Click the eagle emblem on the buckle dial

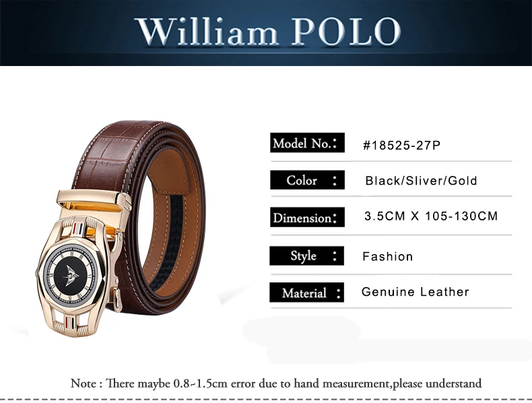(x=71, y=275)
